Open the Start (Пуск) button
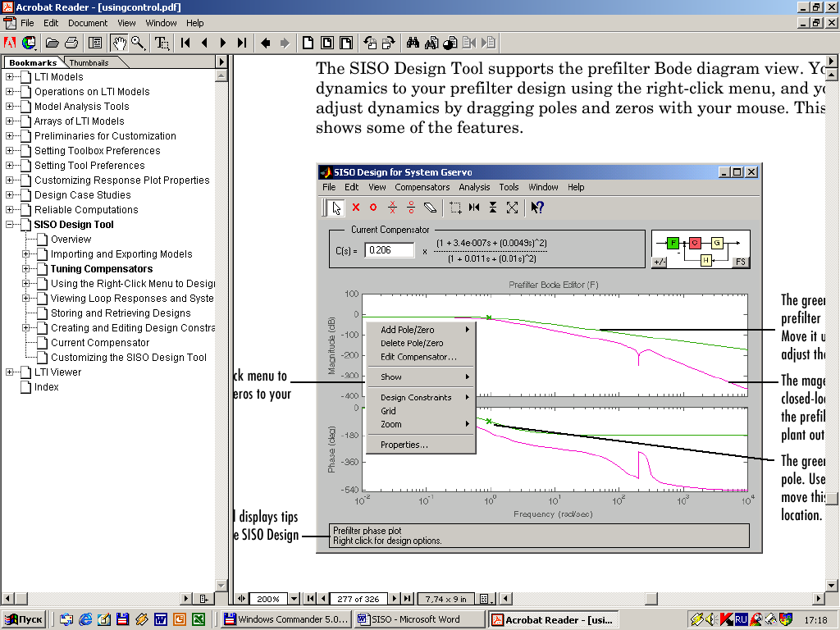This screenshot has width=840, height=630. point(24,620)
